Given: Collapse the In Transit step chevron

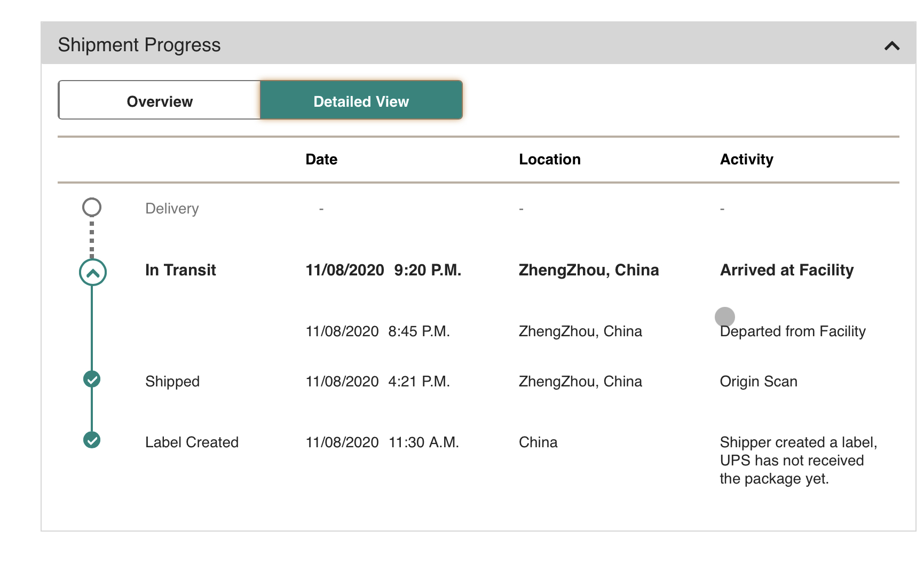Looking at the screenshot, I should coord(93,273).
